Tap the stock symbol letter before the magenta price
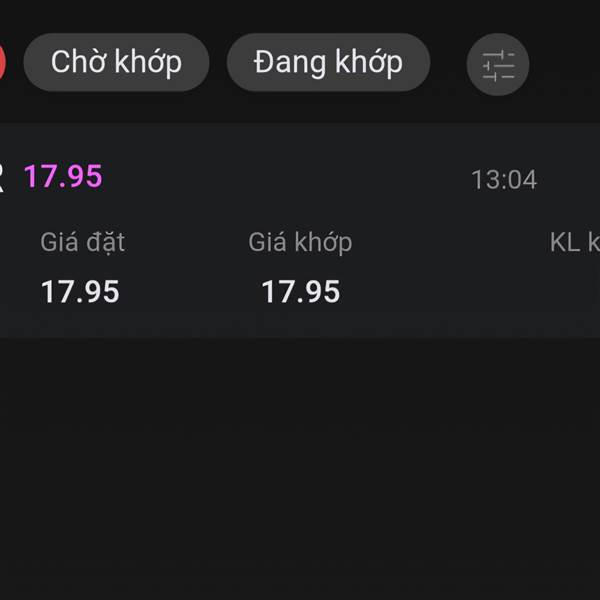 (x=2, y=178)
